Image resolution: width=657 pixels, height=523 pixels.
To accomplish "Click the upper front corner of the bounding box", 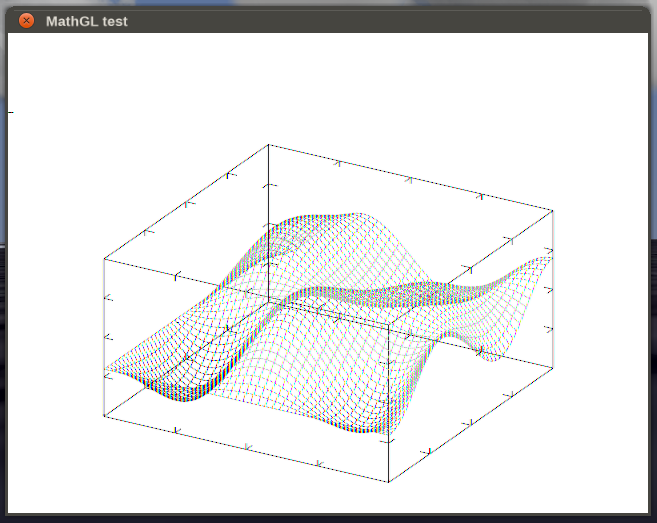I will 388,323.
